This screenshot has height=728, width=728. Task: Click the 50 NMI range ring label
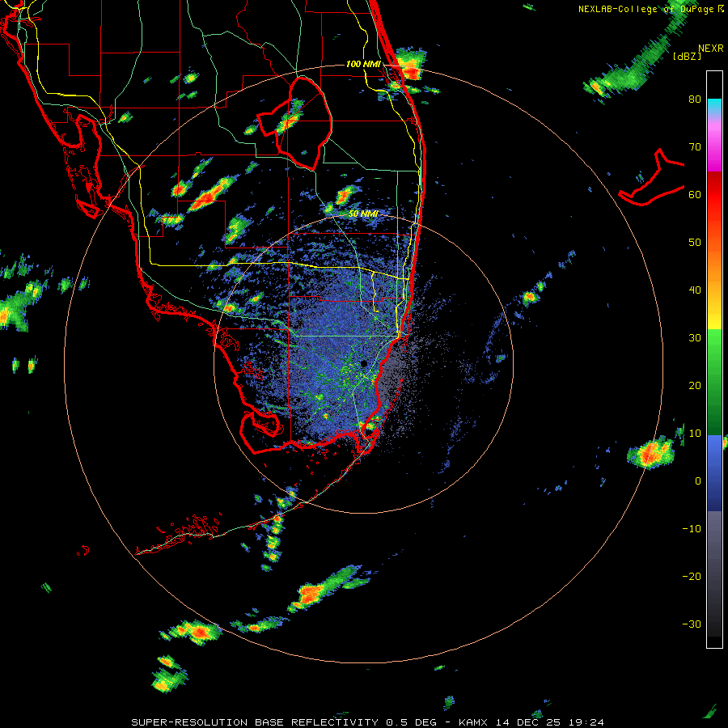point(363,214)
